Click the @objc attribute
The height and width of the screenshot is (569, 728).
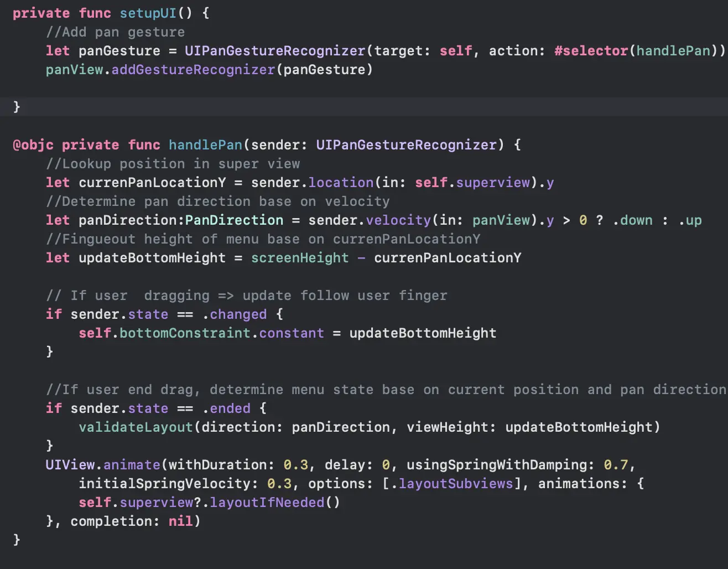click(x=33, y=145)
